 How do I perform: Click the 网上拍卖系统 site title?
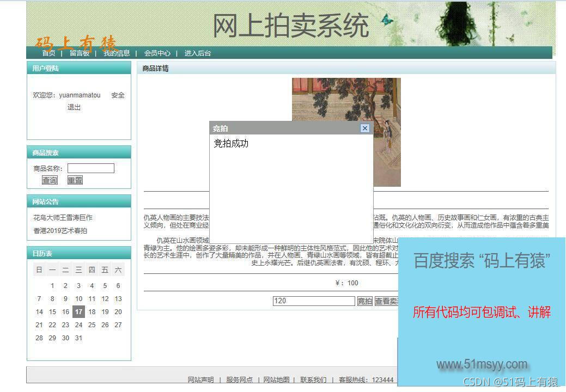291,26
